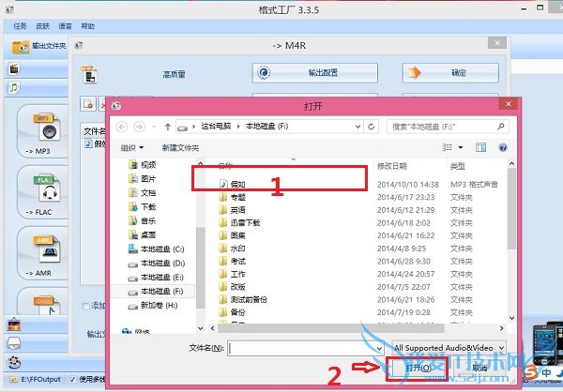This screenshot has width=563, height=392.
Task: Click 本地磁盘 (F:) in breadcrumb path
Action: pos(266,127)
